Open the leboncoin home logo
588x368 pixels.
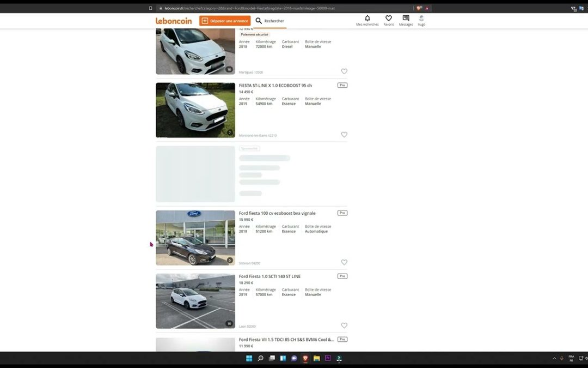coord(174,21)
